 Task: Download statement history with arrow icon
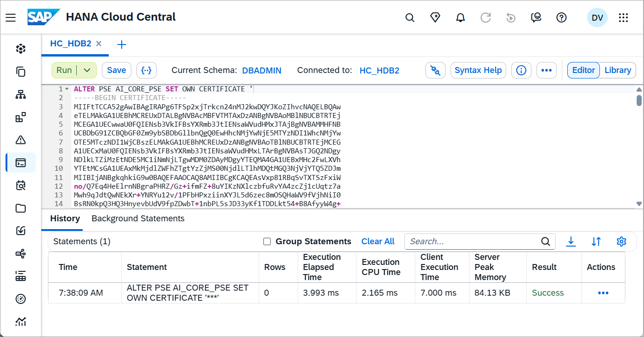click(x=571, y=242)
